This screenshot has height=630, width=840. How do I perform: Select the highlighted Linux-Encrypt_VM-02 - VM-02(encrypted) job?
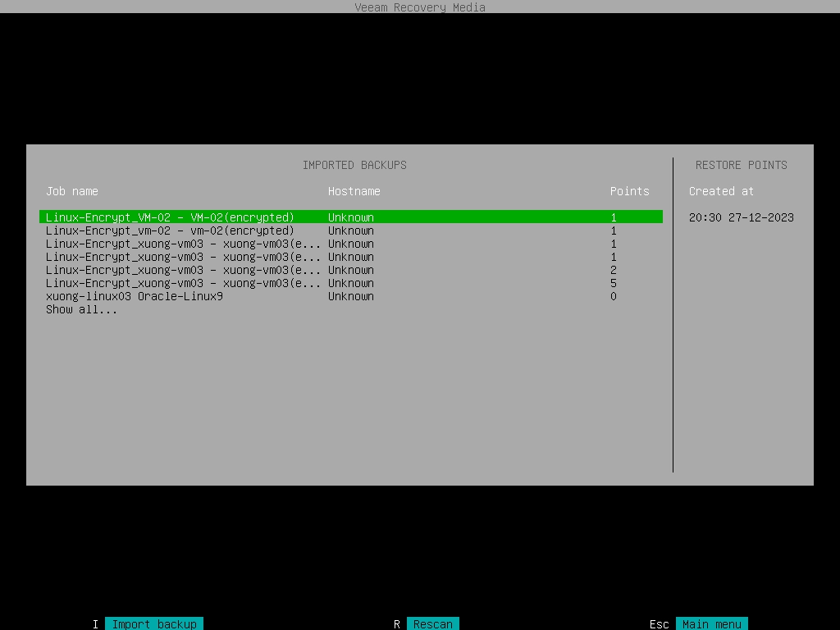click(x=170, y=217)
